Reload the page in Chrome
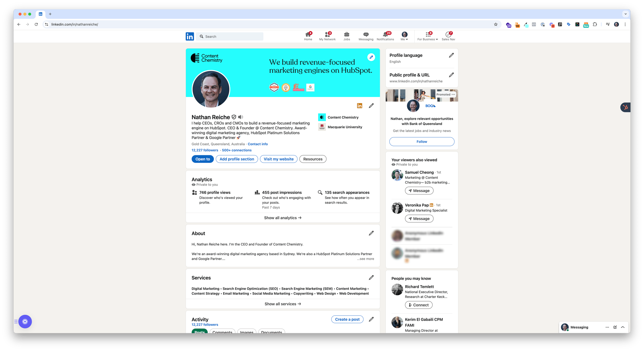This screenshot has width=644, height=351. [x=36, y=24]
